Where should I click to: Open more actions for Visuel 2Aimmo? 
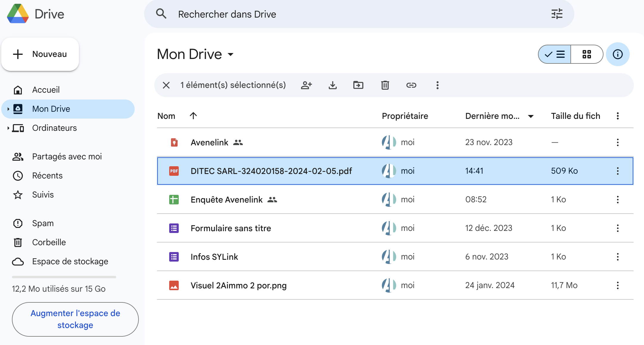click(x=617, y=285)
